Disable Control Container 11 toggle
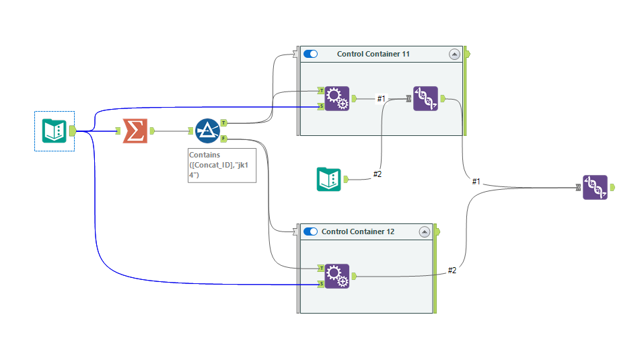The width and height of the screenshot is (644, 358). point(310,54)
